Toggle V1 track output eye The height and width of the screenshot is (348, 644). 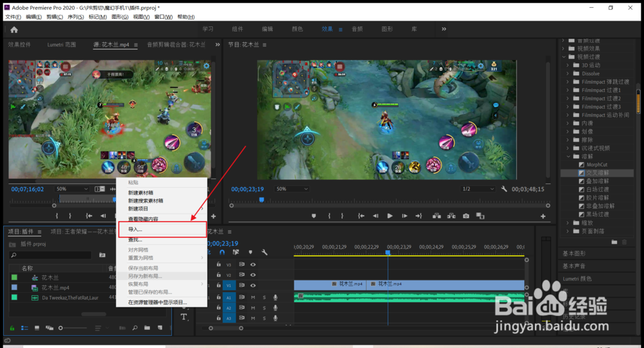tap(253, 285)
